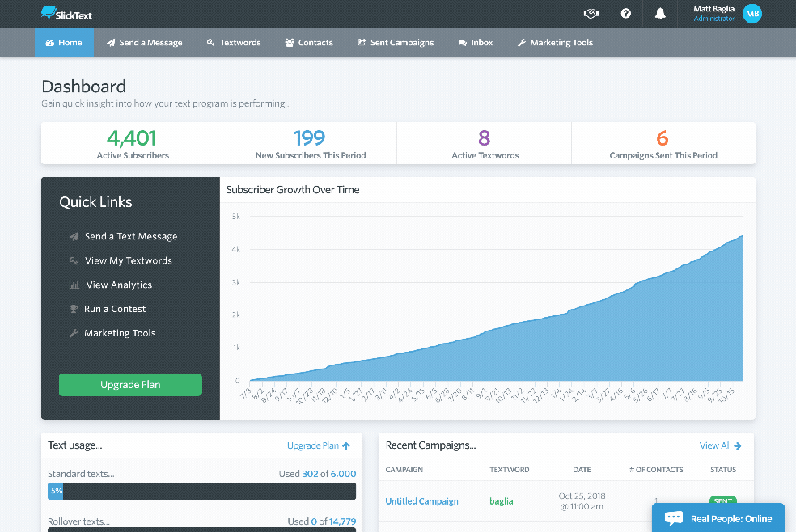The height and width of the screenshot is (532, 796).
Task: Open the help question mark icon
Action: click(626, 13)
